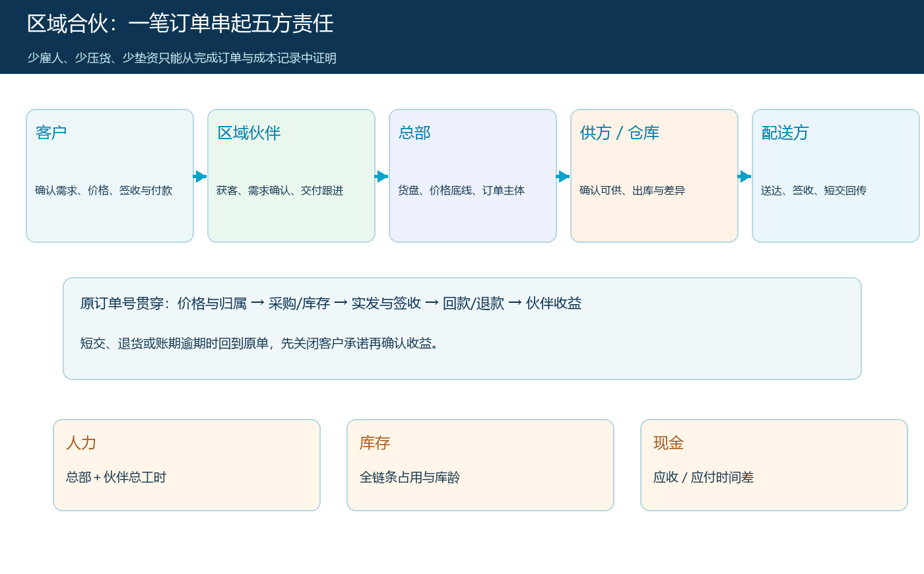This screenshot has width=924, height=574.
Task: Select the text 全链条占用与库龄
Action: pyautogui.click(x=410, y=477)
